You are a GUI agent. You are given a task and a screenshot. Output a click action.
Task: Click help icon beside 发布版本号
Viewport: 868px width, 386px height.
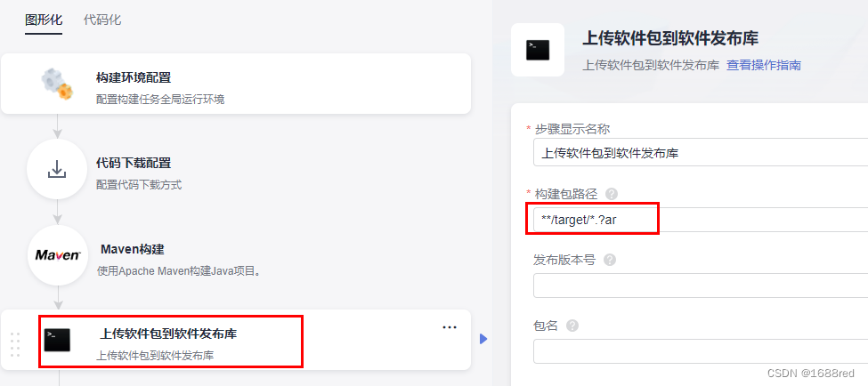610,260
